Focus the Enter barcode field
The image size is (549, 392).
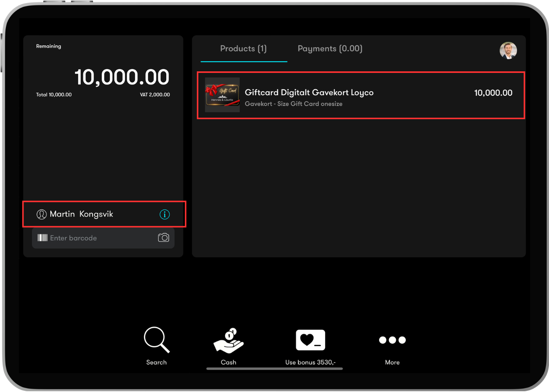pos(103,238)
